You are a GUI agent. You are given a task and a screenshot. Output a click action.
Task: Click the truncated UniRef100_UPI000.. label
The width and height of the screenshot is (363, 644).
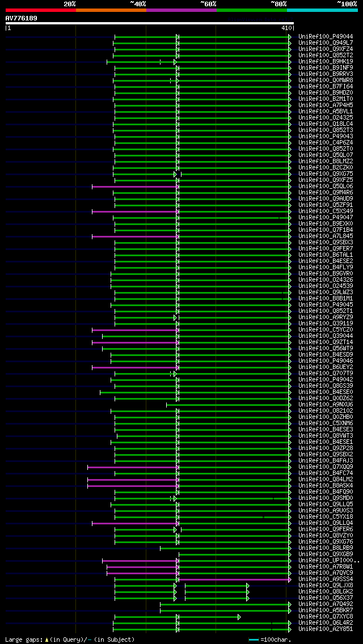(329, 560)
